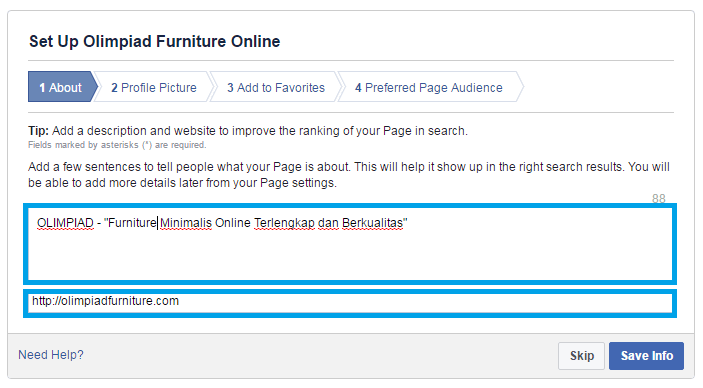Focus the website URL field with olimpiadfurniture.com
703x388 pixels.
point(350,303)
